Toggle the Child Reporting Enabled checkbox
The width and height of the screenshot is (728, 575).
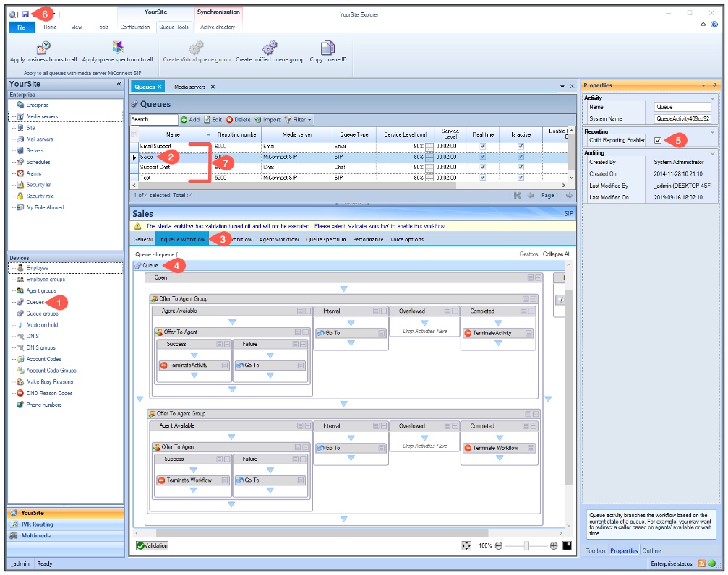coord(657,140)
